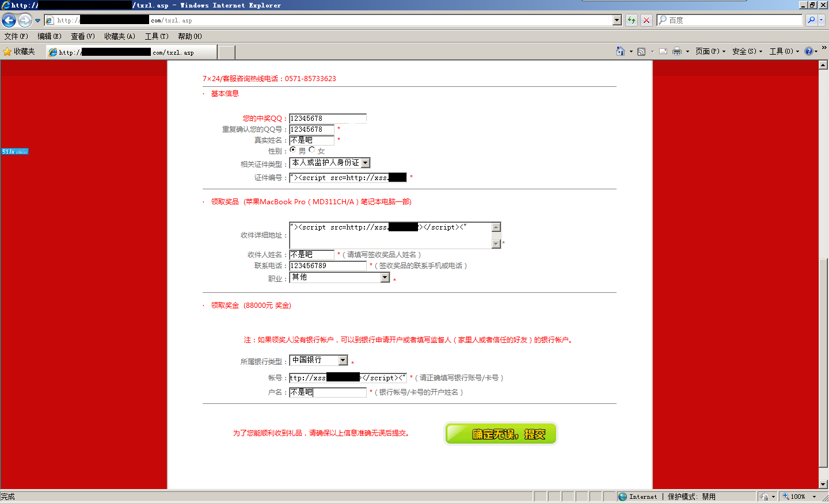
Task: Expand the command bar overflow chevron
Action: 824,48
